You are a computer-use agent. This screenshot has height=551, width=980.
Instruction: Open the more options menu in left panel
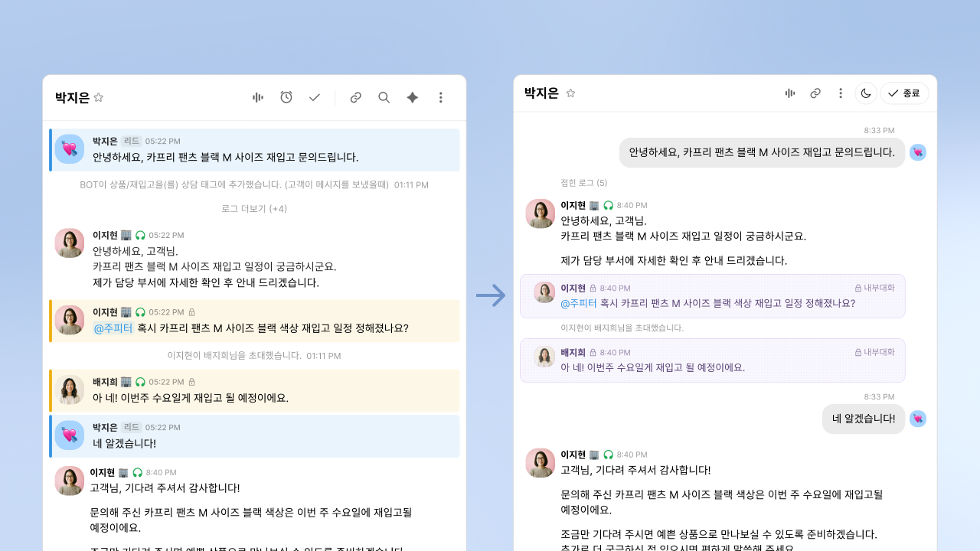(441, 97)
